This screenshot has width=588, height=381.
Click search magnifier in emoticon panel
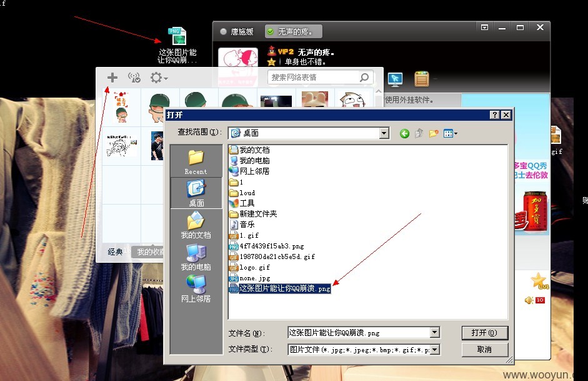click(364, 78)
